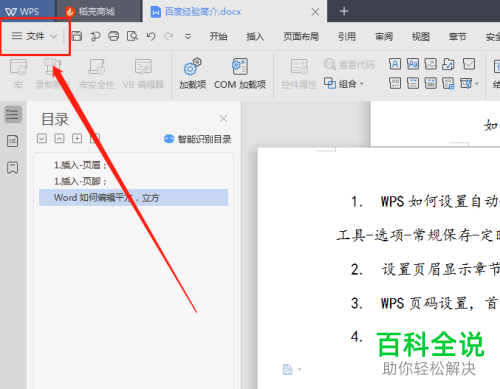Undo the last action
This screenshot has height=389, width=500.
(151, 36)
